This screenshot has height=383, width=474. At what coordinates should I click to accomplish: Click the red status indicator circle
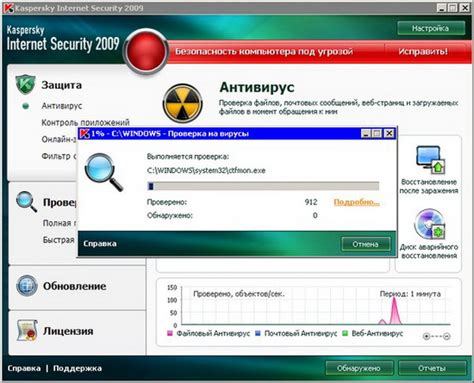point(146,51)
